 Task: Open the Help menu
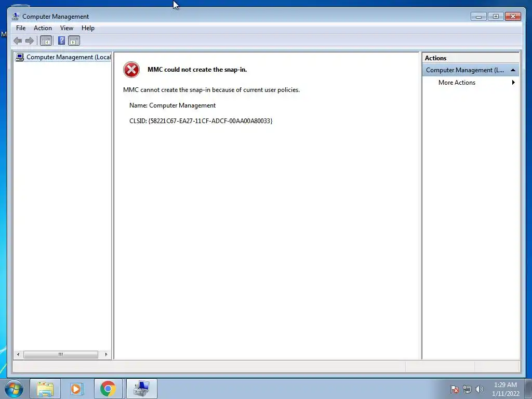[x=88, y=28]
